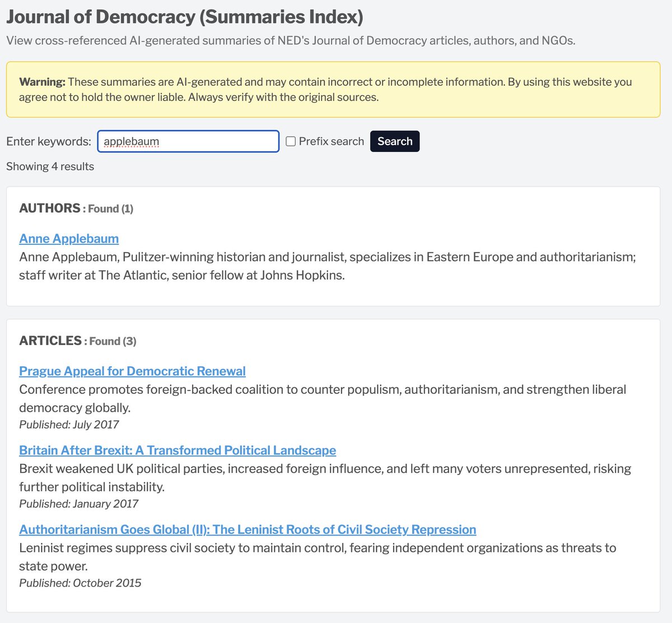Click the page subtitle about cross-referenced summaries

click(x=291, y=40)
